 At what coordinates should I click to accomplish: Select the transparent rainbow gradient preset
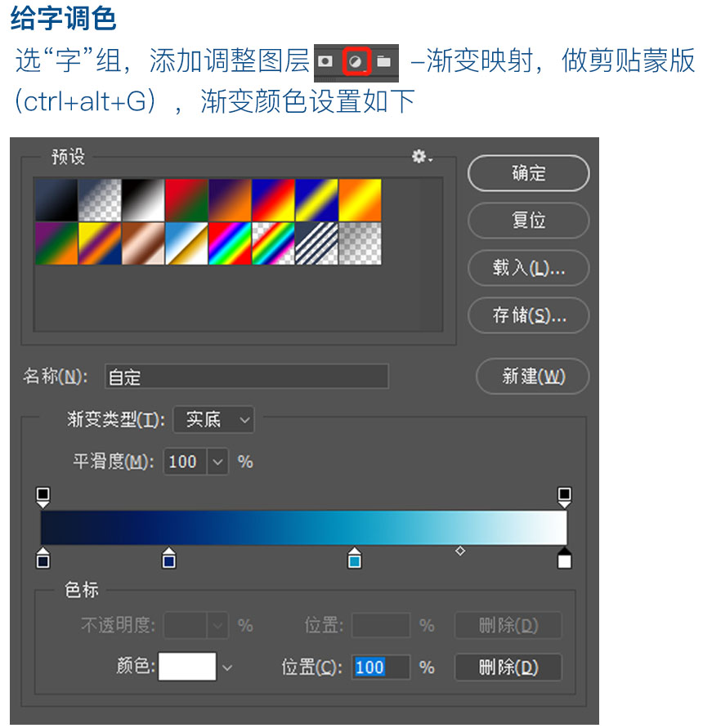pos(273,243)
